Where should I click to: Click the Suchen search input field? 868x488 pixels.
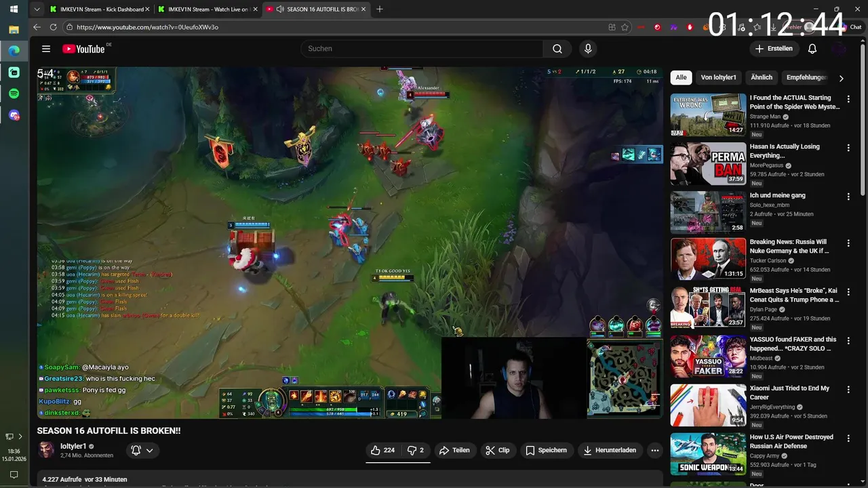click(422, 49)
